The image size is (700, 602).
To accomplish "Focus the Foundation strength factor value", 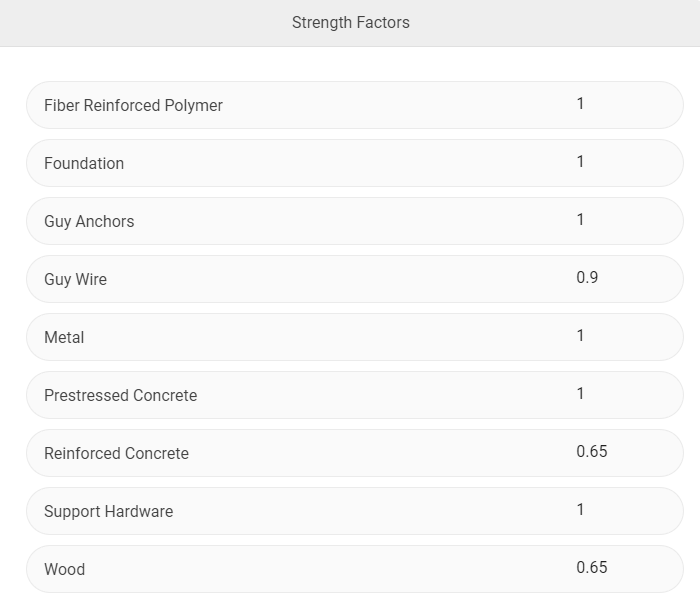I will click(x=581, y=162).
